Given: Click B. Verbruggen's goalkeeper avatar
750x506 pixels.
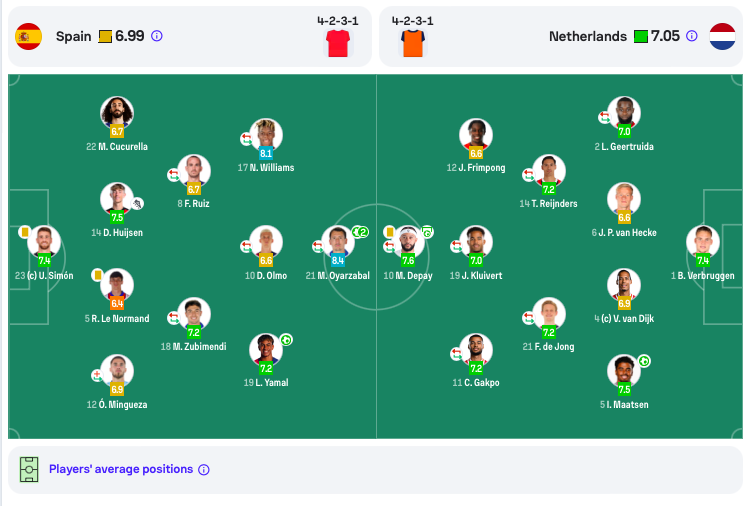Looking at the screenshot, I should [703, 242].
